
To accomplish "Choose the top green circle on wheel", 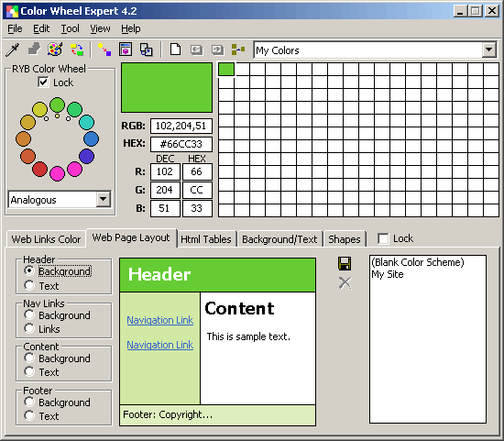I will tap(57, 105).
